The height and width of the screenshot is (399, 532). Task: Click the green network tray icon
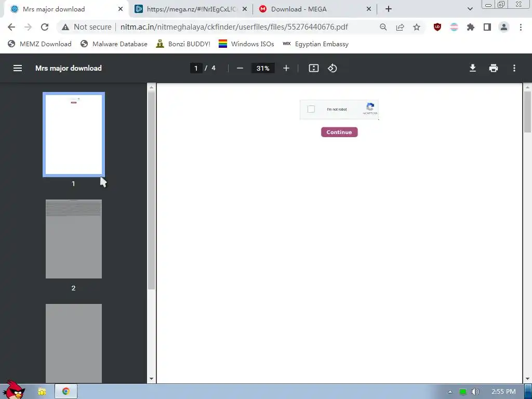[x=463, y=392]
